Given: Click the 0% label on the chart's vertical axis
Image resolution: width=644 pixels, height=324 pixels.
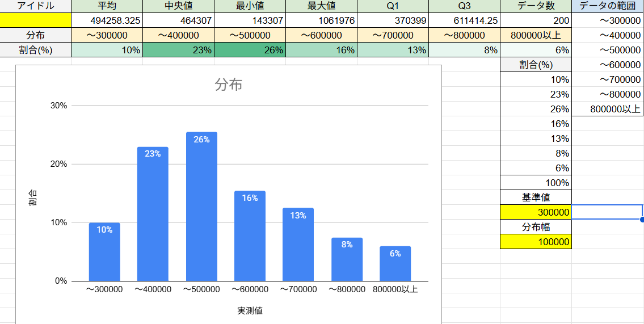Looking at the screenshot, I should [x=61, y=281].
